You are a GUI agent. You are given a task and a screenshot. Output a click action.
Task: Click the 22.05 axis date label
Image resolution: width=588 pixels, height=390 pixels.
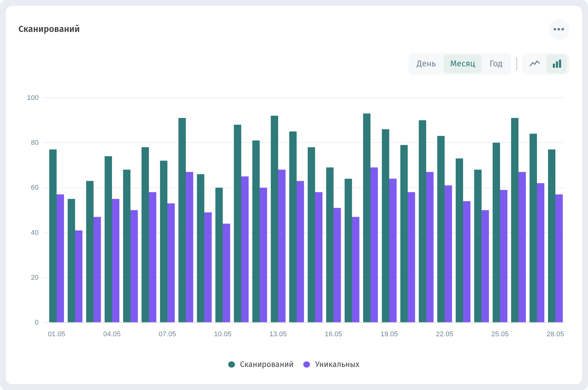coord(444,334)
